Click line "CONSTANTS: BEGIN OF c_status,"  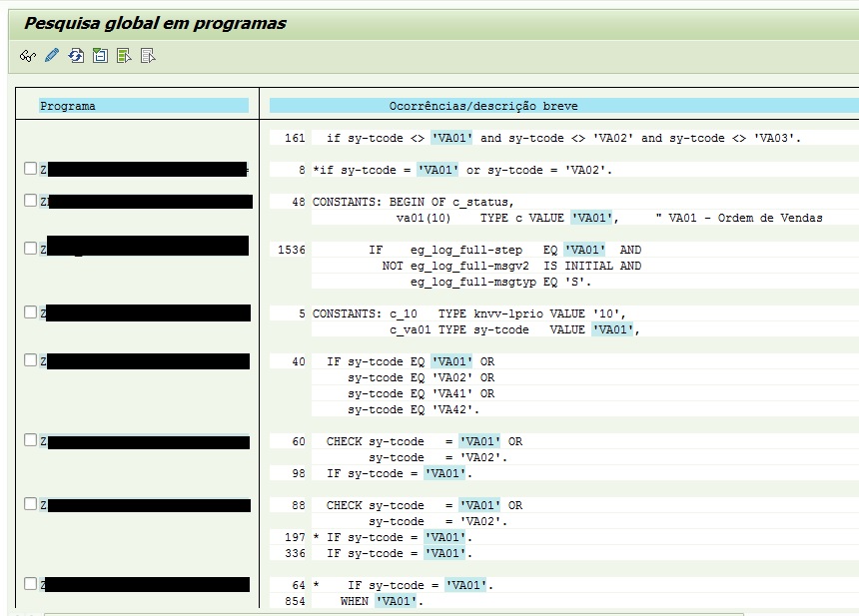[x=414, y=202]
